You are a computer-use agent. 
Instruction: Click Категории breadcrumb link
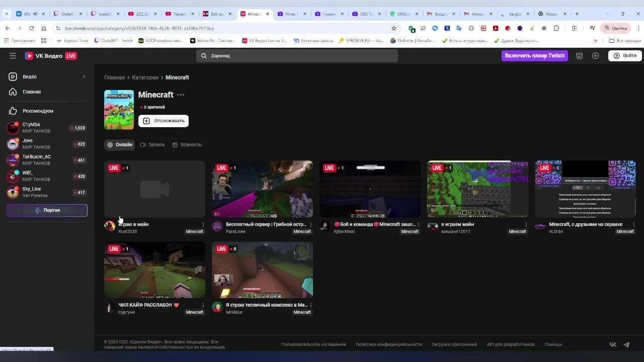tap(145, 77)
